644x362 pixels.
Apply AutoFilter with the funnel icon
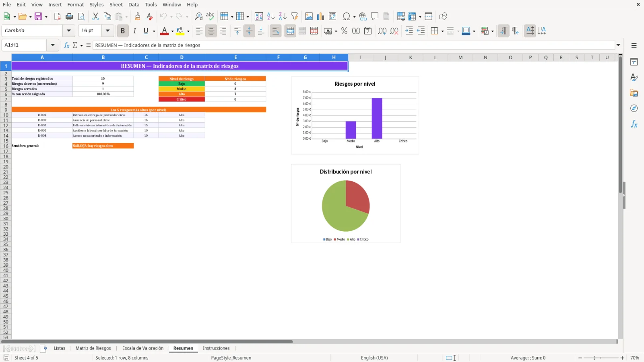295,16
